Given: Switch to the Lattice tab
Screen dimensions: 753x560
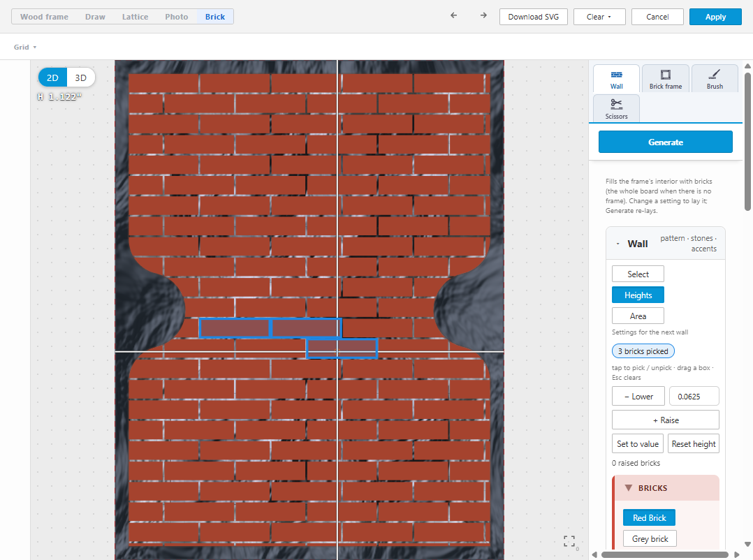Looking at the screenshot, I should (x=135, y=17).
